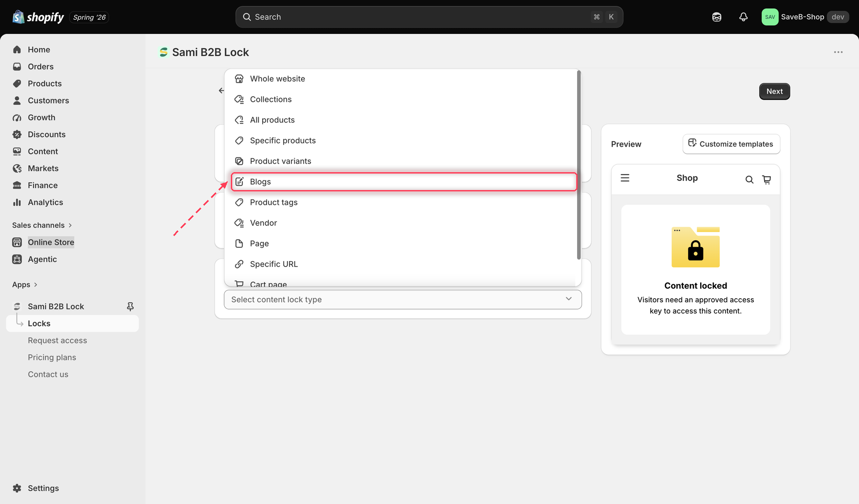This screenshot has height=504, width=859.
Task: Open the Select content lock type dropdown
Action: (x=403, y=300)
